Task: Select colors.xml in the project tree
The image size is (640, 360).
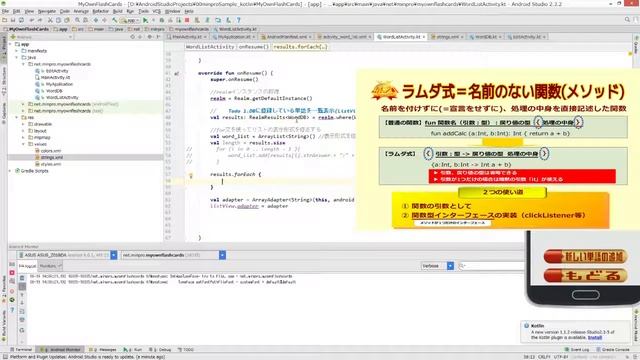Action: tap(51, 151)
